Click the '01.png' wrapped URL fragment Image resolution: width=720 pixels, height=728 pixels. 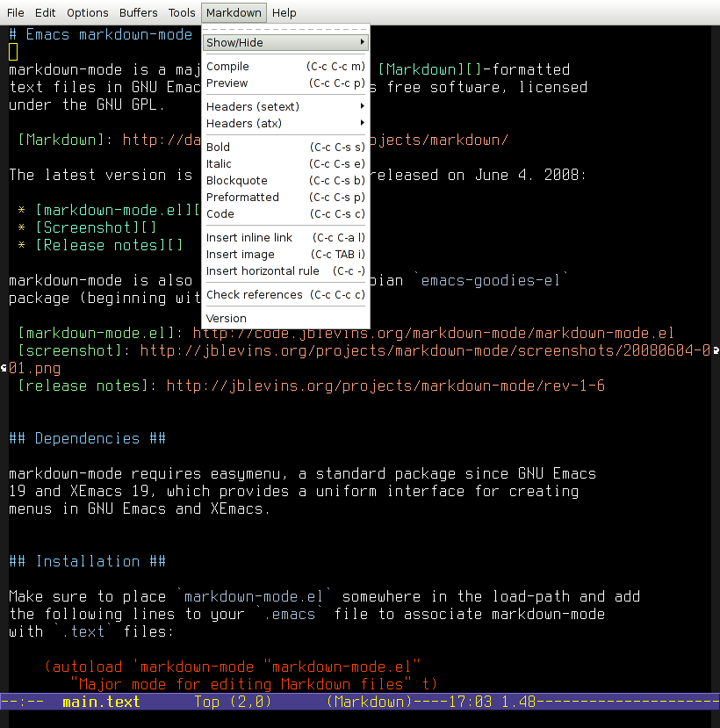[x=35, y=368]
